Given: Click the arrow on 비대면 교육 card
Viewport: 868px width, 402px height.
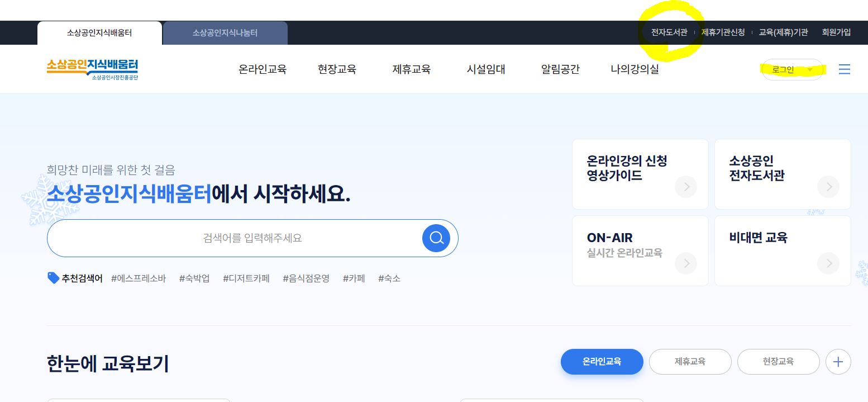Looking at the screenshot, I should (828, 263).
